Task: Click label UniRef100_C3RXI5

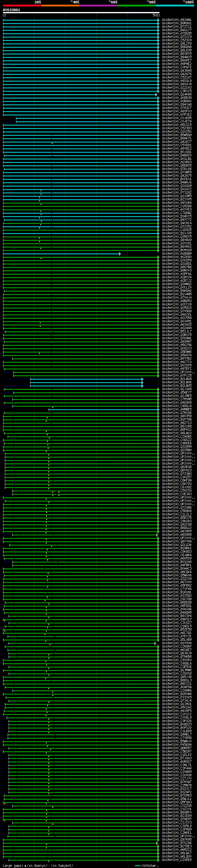Action: (176, 91)
